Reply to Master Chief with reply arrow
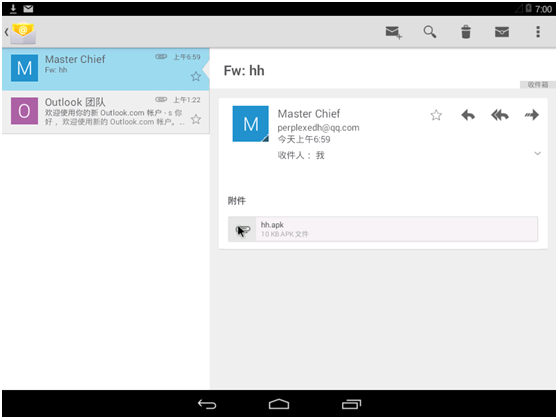The height and width of the screenshot is (419, 558). (468, 115)
